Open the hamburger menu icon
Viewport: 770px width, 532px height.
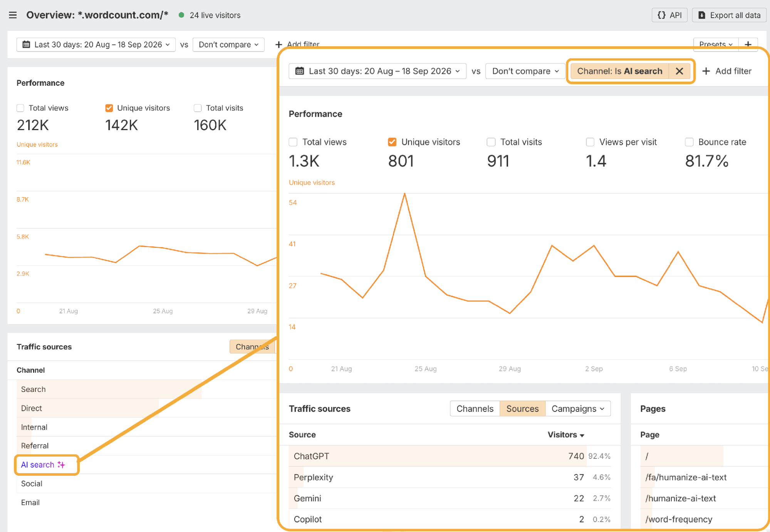tap(13, 15)
